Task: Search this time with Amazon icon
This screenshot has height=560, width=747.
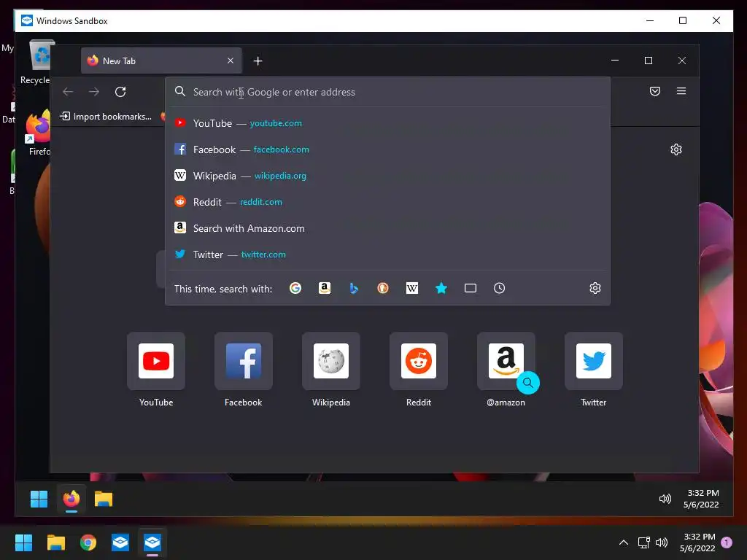Action: (325, 288)
